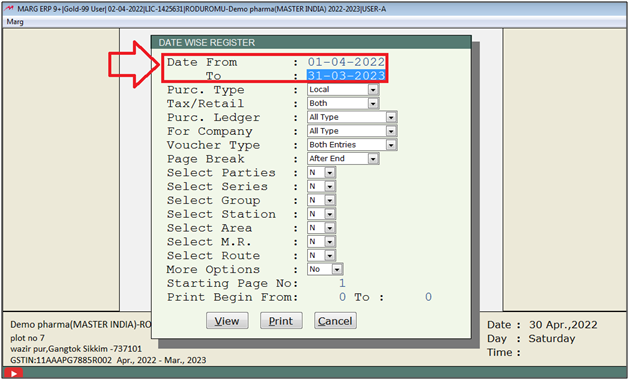Click the Time : label in bottom panel

[x=504, y=352]
